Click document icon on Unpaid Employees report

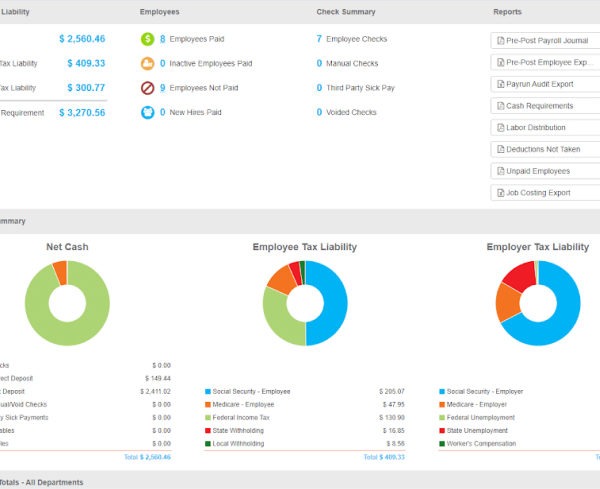500,171
